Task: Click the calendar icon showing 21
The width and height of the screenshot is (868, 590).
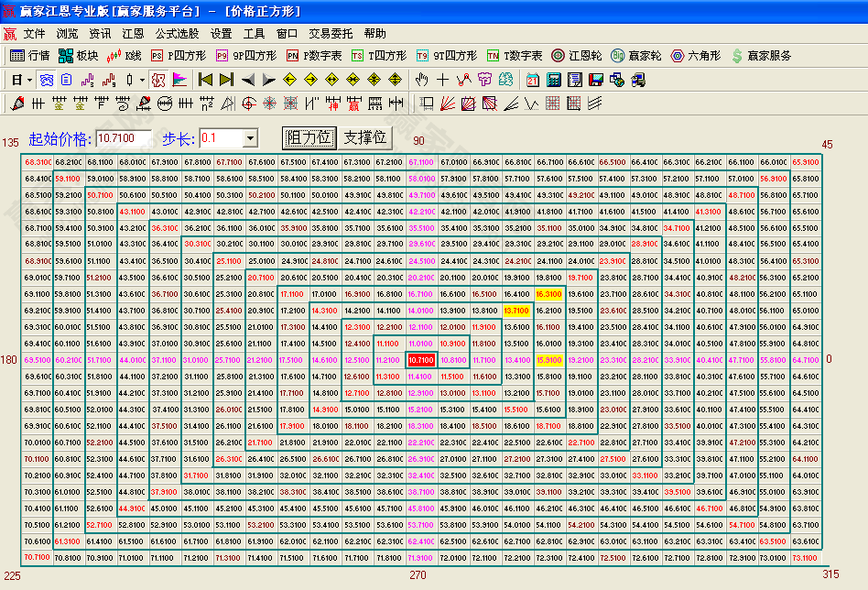Action: (533, 80)
